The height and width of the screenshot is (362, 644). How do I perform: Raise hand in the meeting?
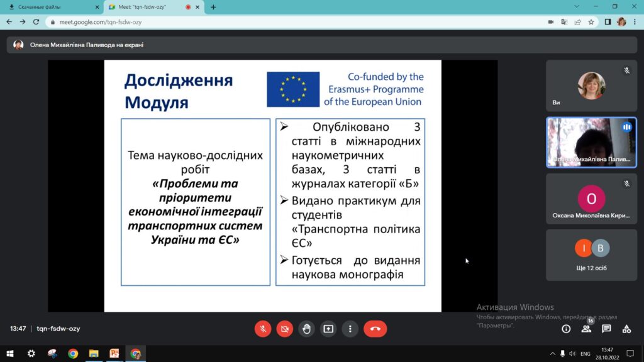pos(306,329)
